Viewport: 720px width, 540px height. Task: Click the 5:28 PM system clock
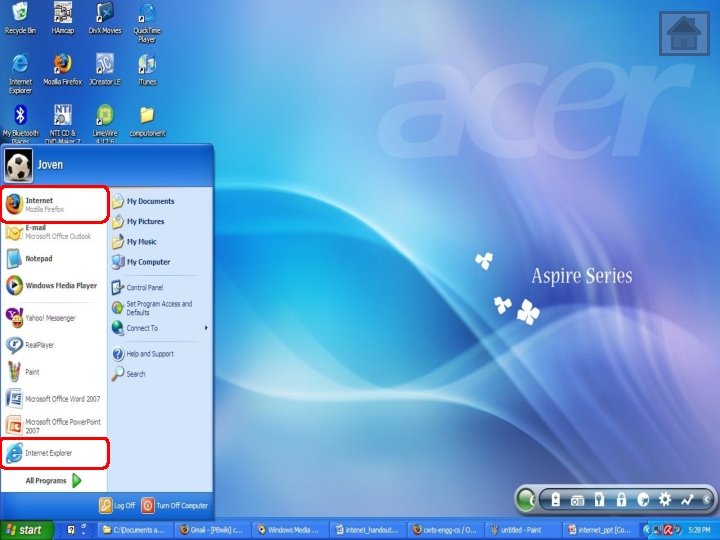coord(700,530)
